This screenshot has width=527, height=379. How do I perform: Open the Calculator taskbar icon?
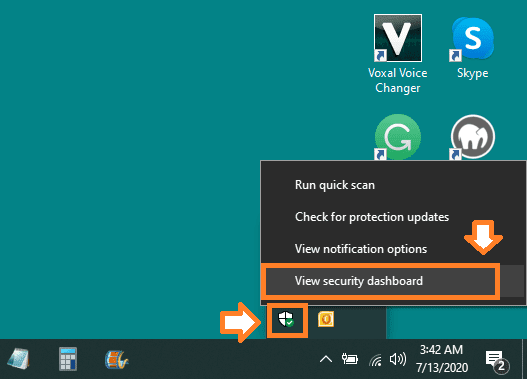point(68,359)
